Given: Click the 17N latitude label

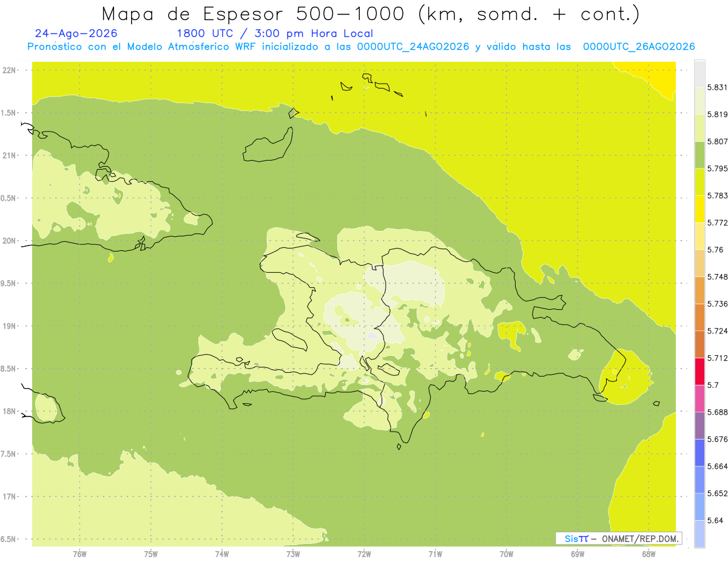Looking at the screenshot, I should click(x=9, y=497).
